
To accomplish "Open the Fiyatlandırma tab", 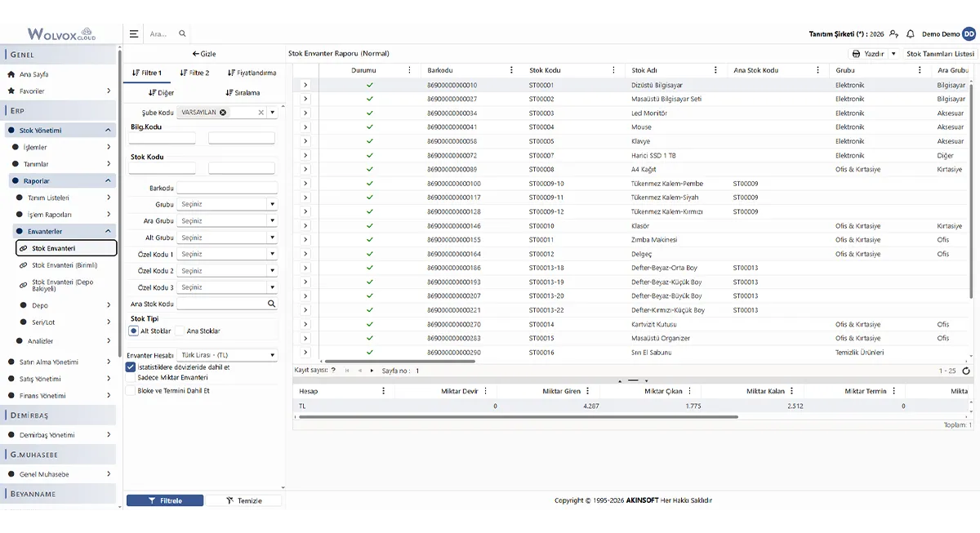I will (252, 73).
